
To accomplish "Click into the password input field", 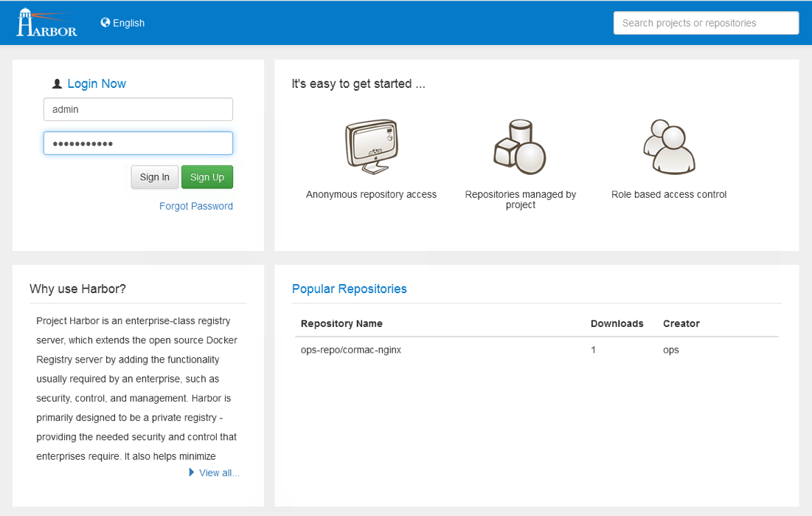I will (138, 143).
